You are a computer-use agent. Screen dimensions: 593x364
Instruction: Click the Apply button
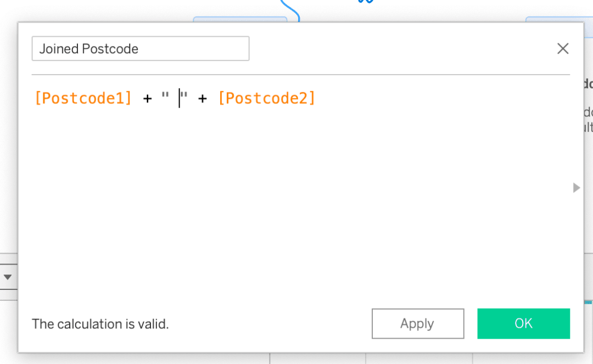(418, 323)
